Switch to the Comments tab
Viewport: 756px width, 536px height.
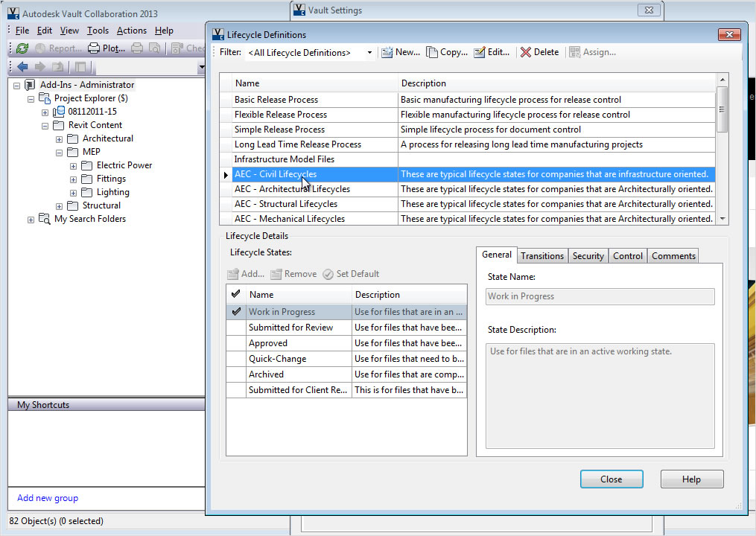(673, 256)
